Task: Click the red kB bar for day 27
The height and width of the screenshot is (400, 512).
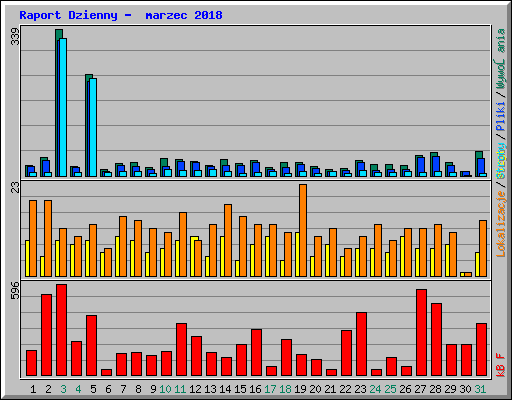Action: point(421,333)
